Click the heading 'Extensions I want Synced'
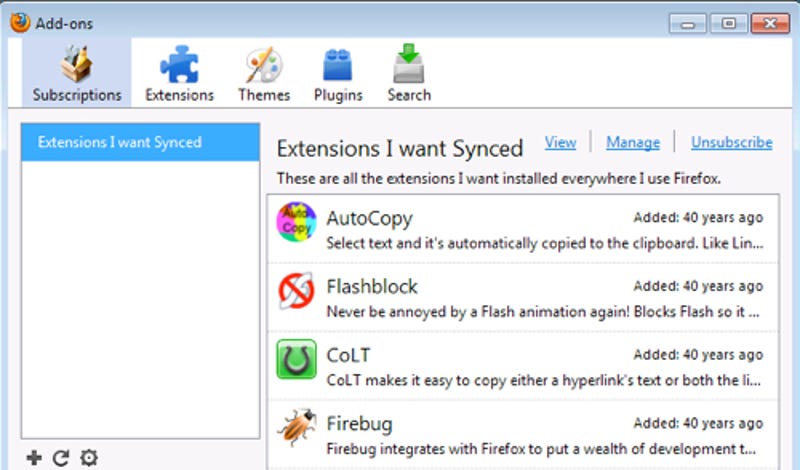The width and height of the screenshot is (800, 470). pos(400,149)
